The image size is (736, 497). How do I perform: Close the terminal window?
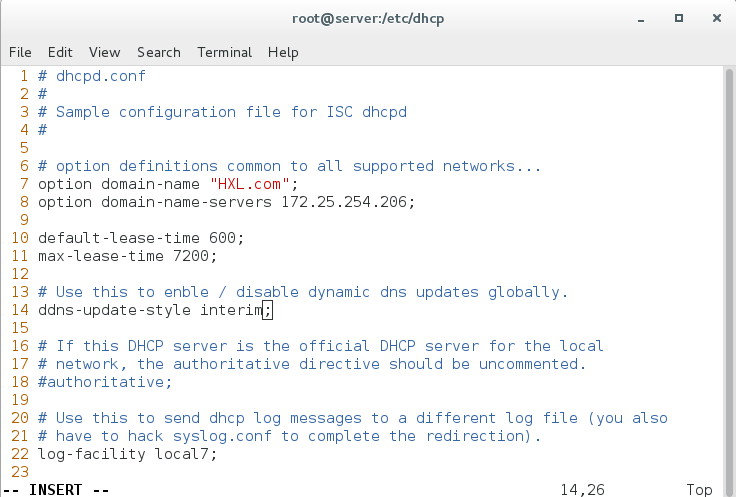coord(717,18)
